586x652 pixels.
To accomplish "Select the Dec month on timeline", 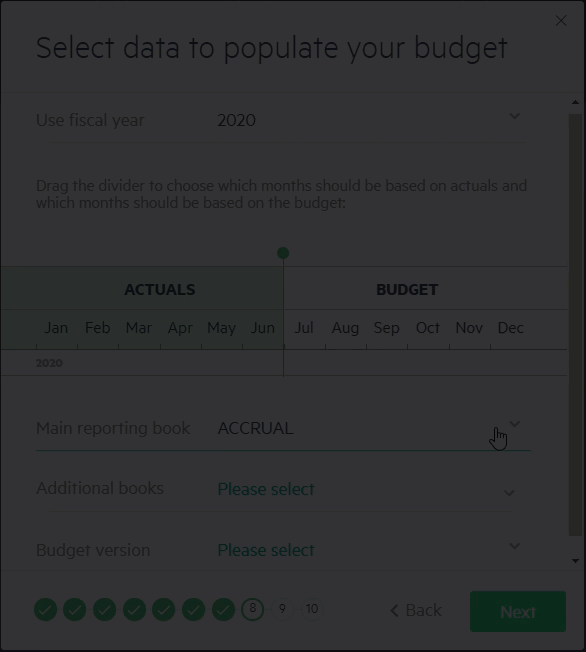I will tap(510, 328).
